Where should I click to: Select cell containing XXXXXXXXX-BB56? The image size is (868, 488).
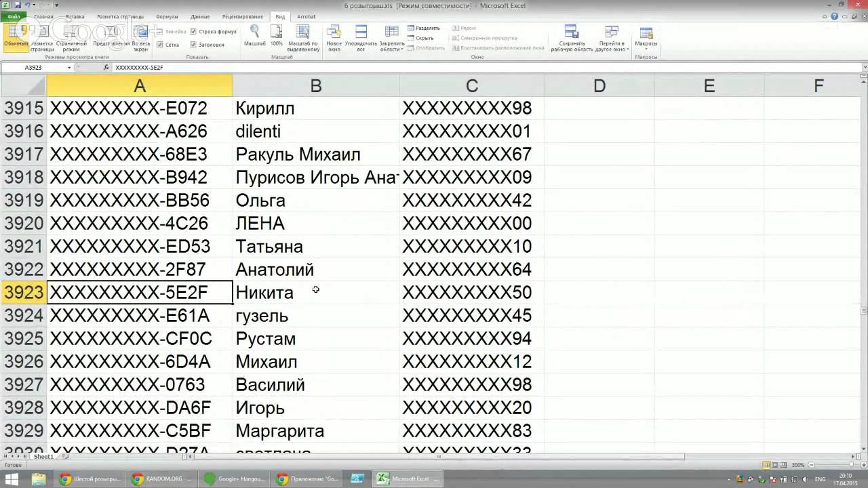[x=140, y=201]
